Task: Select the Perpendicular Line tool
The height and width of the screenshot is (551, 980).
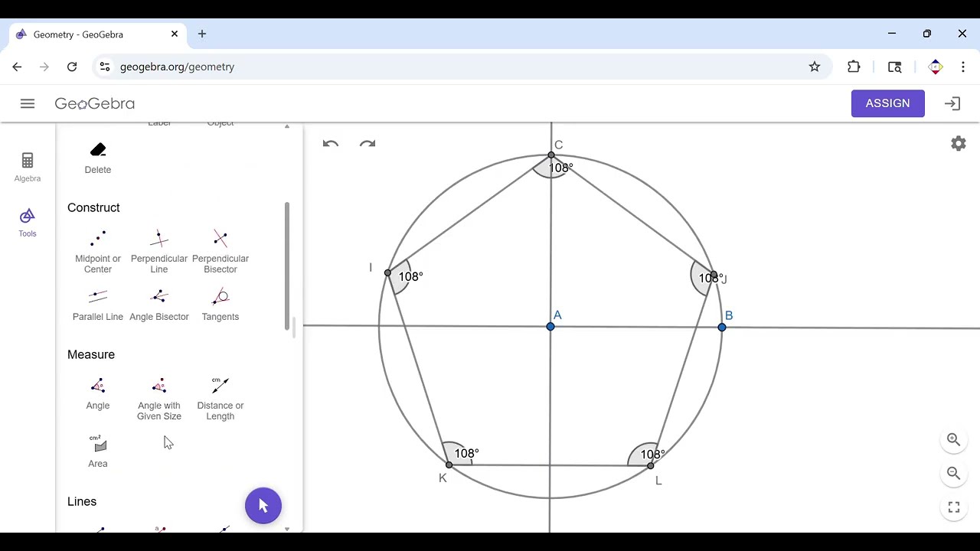Action: click(x=159, y=252)
